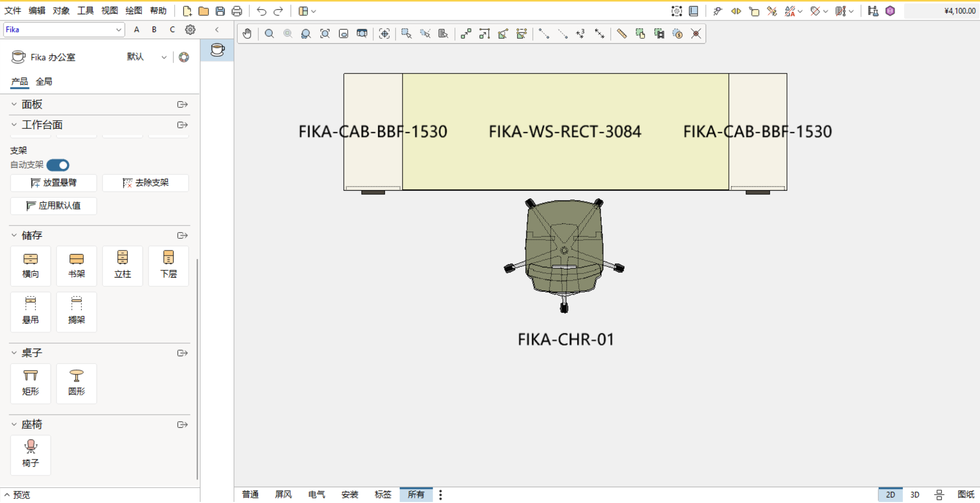Open the blue book library icon

click(694, 11)
